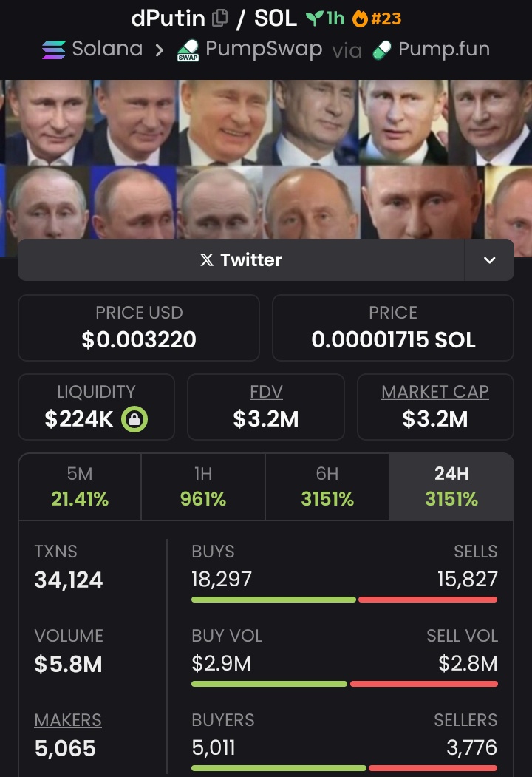Click the Solana chain logo icon

[54, 50]
